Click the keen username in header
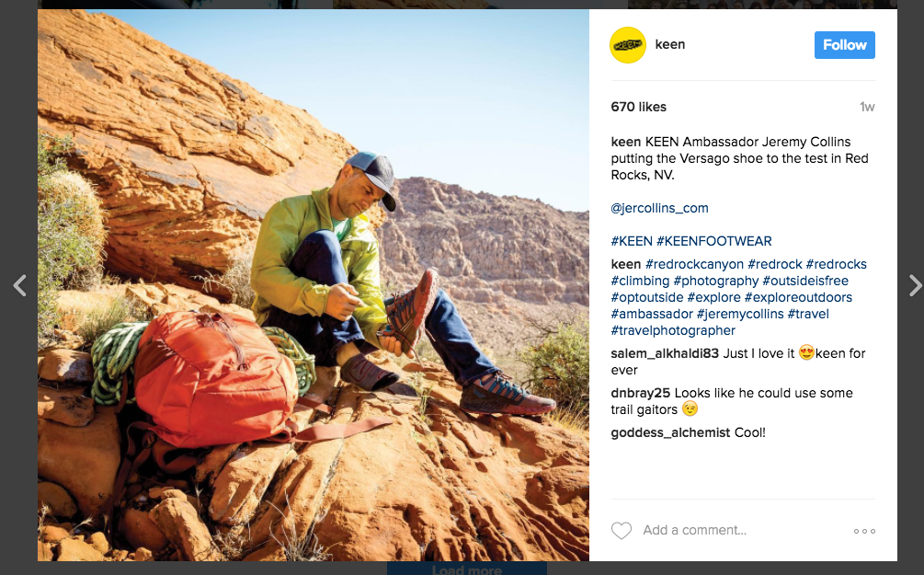Viewport: 924px width, 575px height. click(670, 44)
